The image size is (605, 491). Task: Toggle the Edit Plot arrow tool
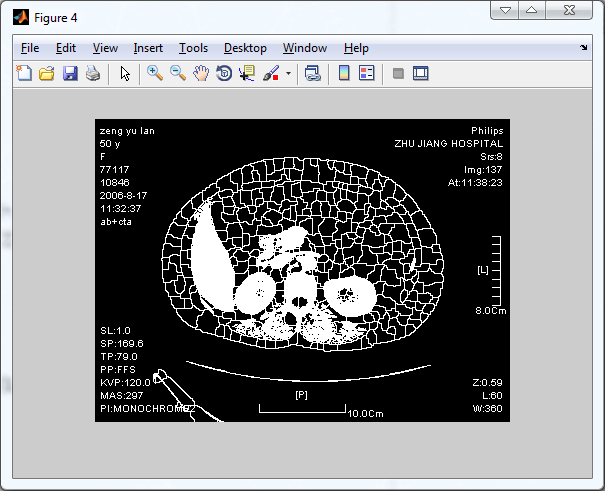coord(125,73)
